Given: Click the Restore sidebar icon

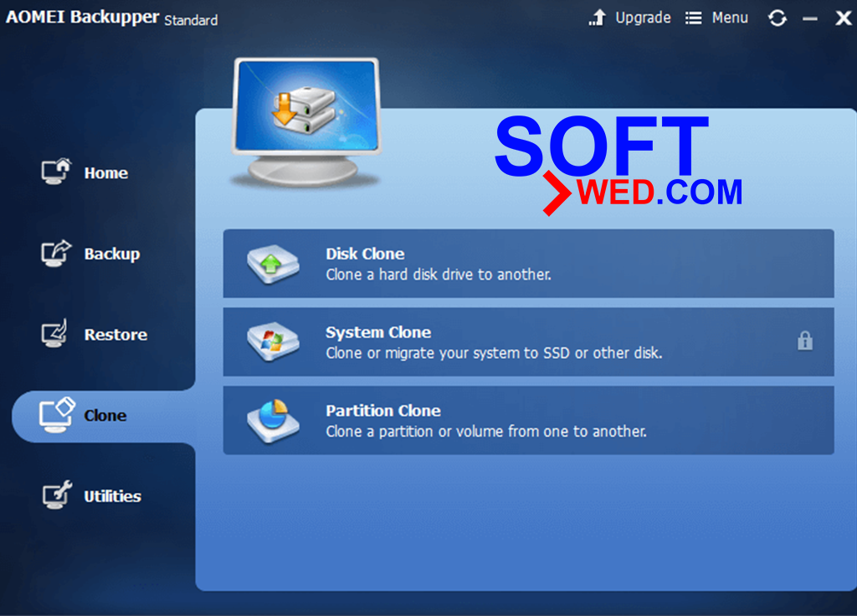Looking at the screenshot, I should (54, 334).
